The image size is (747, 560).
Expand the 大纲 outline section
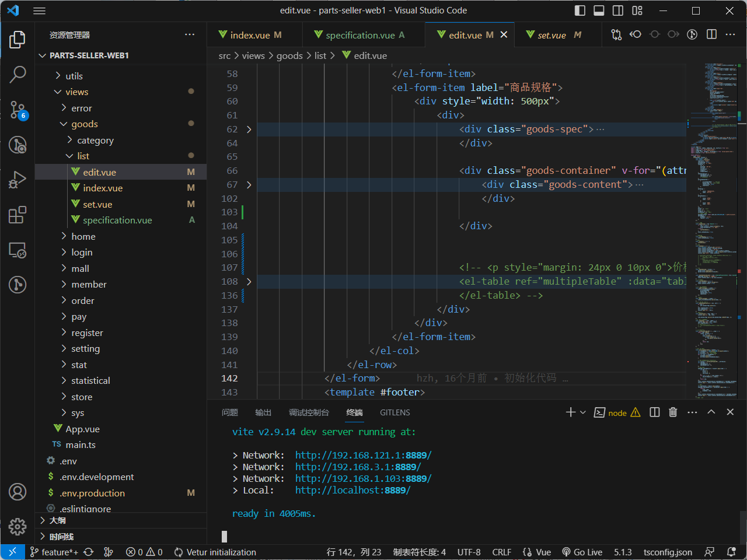pyautogui.click(x=121, y=520)
